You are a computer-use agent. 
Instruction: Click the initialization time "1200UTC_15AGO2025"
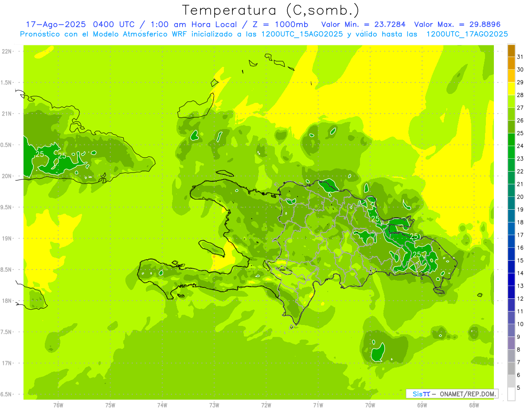[301, 34]
